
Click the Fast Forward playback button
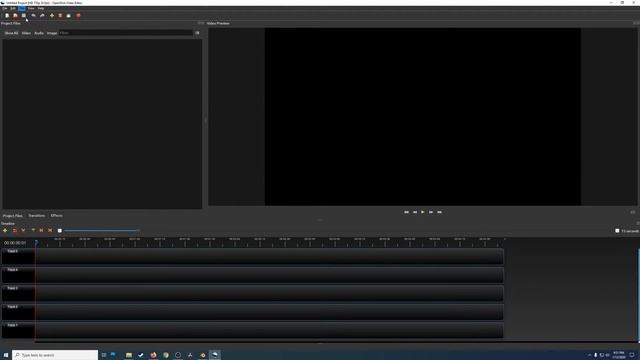coord(431,212)
